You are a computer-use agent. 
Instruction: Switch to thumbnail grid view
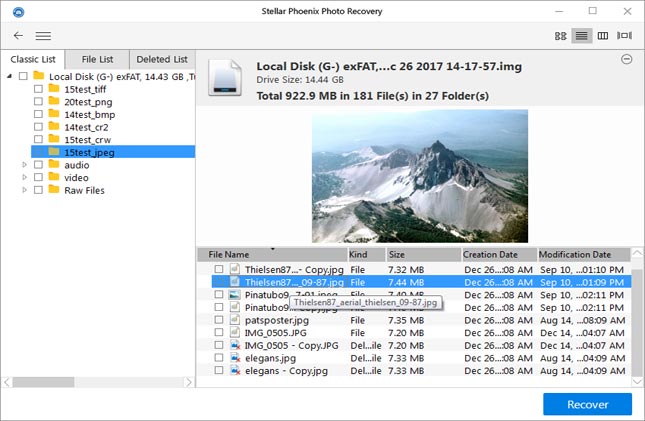560,36
